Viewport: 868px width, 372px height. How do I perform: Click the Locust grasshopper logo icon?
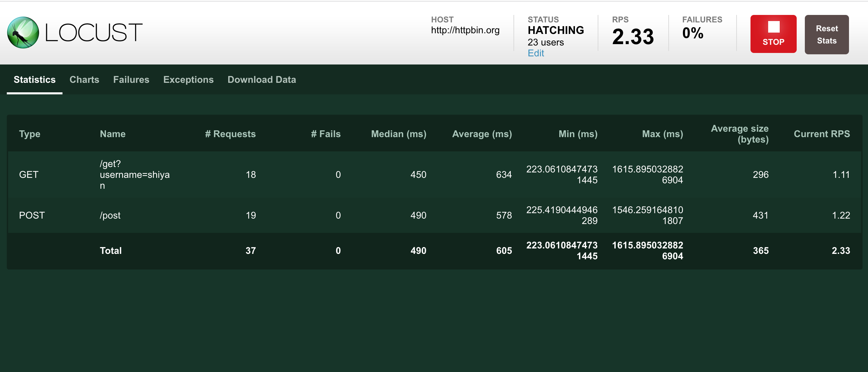point(23,33)
